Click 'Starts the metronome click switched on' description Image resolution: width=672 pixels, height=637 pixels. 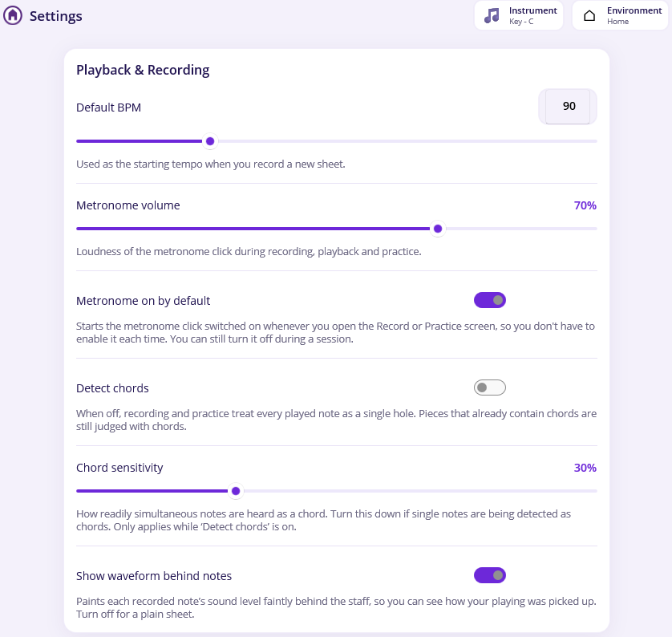[335, 332]
